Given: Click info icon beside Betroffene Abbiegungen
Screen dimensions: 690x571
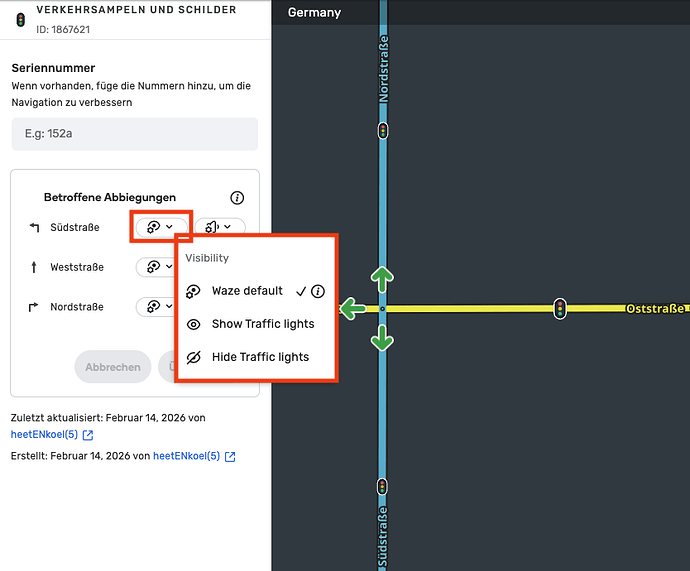Looking at the screenshot, I should click(237, 198).
